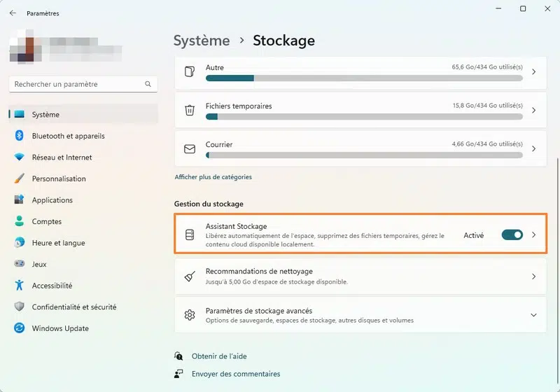Click Afficher plus de catégories link

(x=213, y=177)
